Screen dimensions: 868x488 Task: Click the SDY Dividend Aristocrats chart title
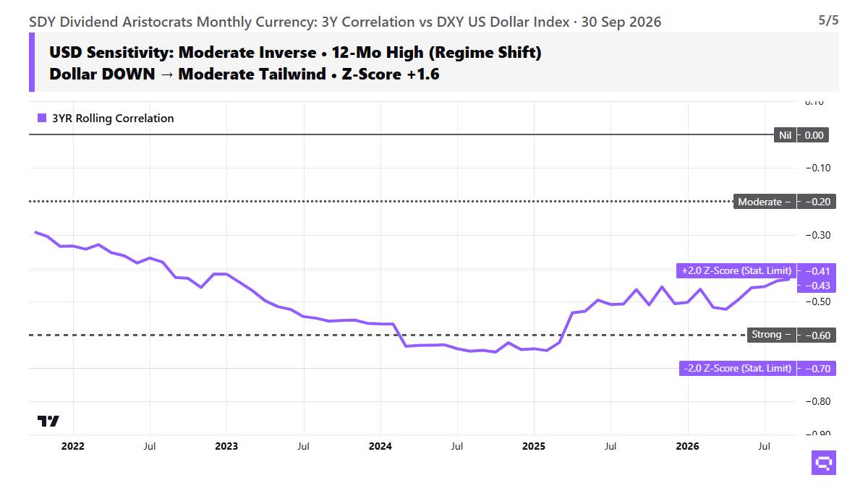(345, 22)
